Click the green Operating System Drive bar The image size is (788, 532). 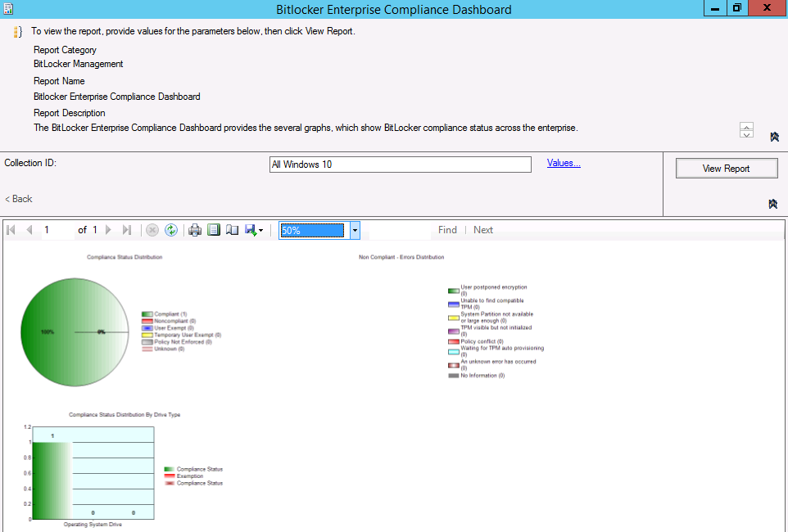click(x=52, y=480)
